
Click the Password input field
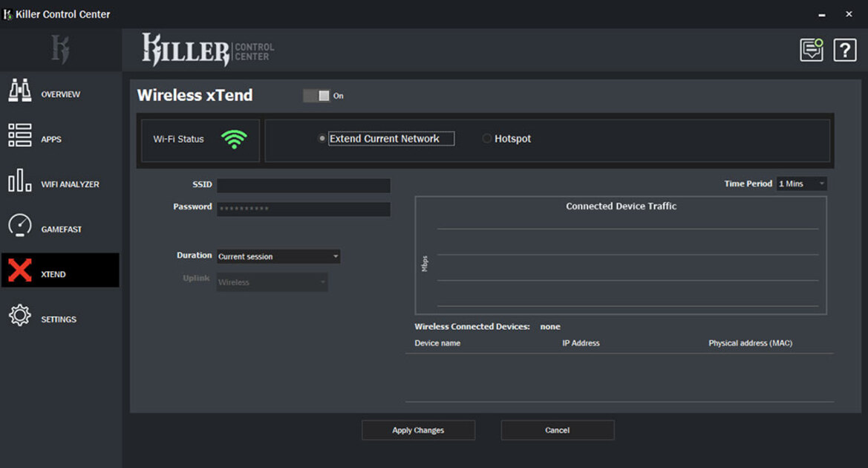[304, 209]
